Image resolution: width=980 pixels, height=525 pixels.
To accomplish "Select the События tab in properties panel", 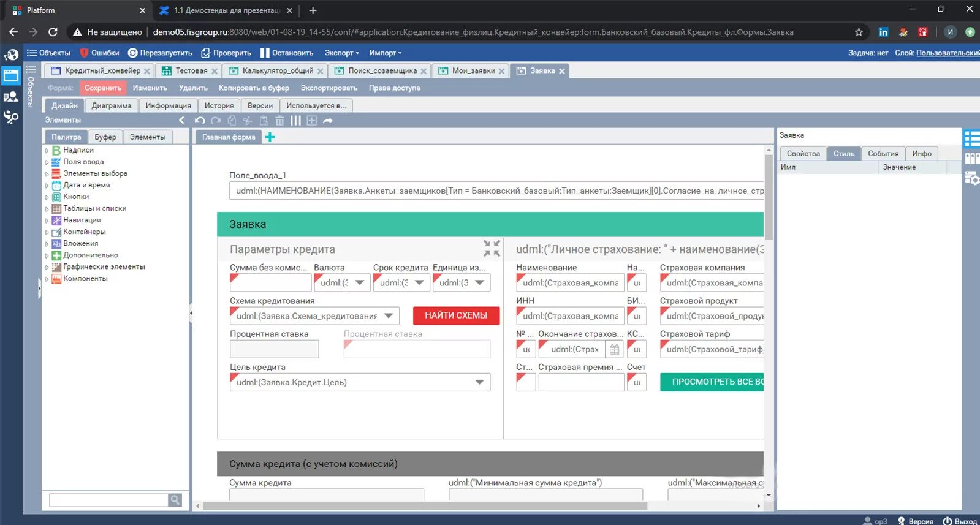I will tap(883, 154).
